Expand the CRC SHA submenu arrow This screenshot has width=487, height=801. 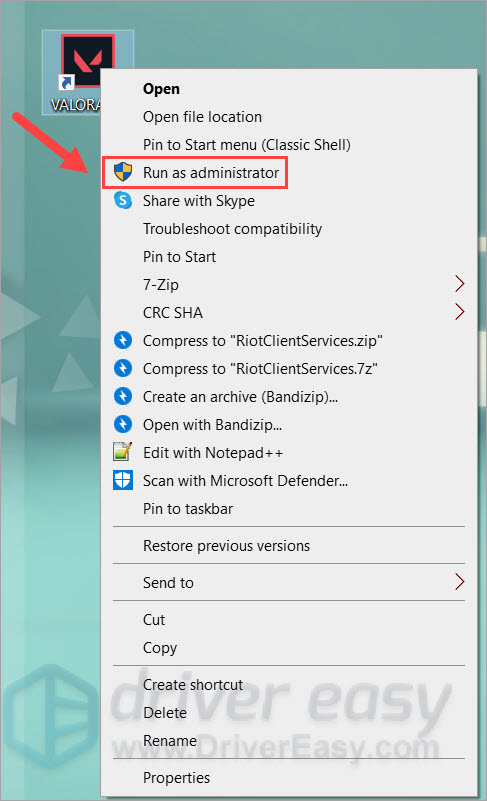tap(459, 312)
